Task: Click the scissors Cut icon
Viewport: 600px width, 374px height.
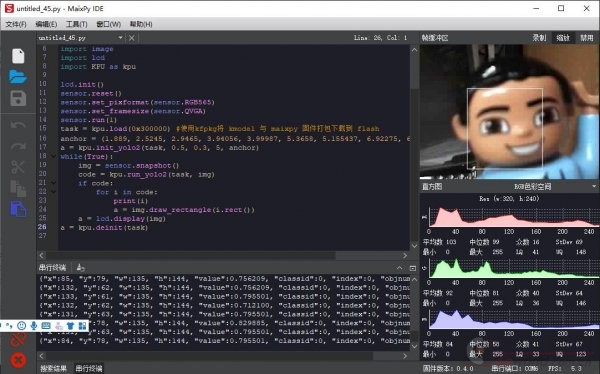Action: [x=18, y=167]
